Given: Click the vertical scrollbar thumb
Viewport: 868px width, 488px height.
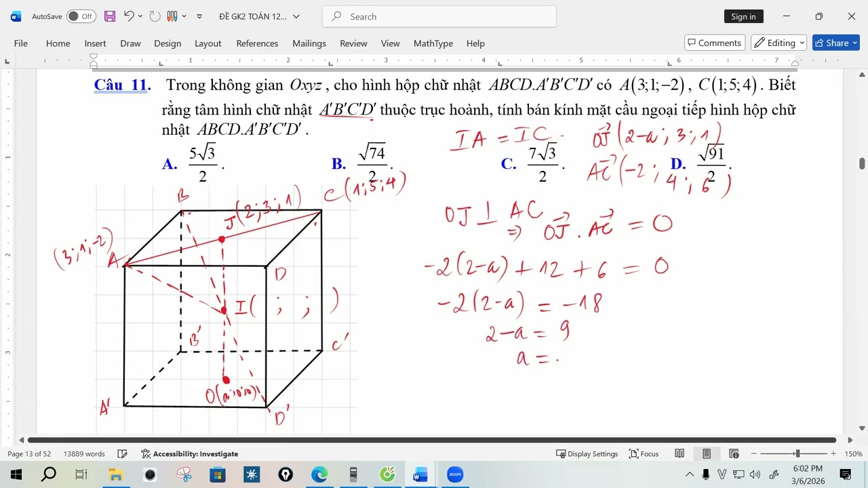Looking at the screenshot, I should tap(862, 163).
